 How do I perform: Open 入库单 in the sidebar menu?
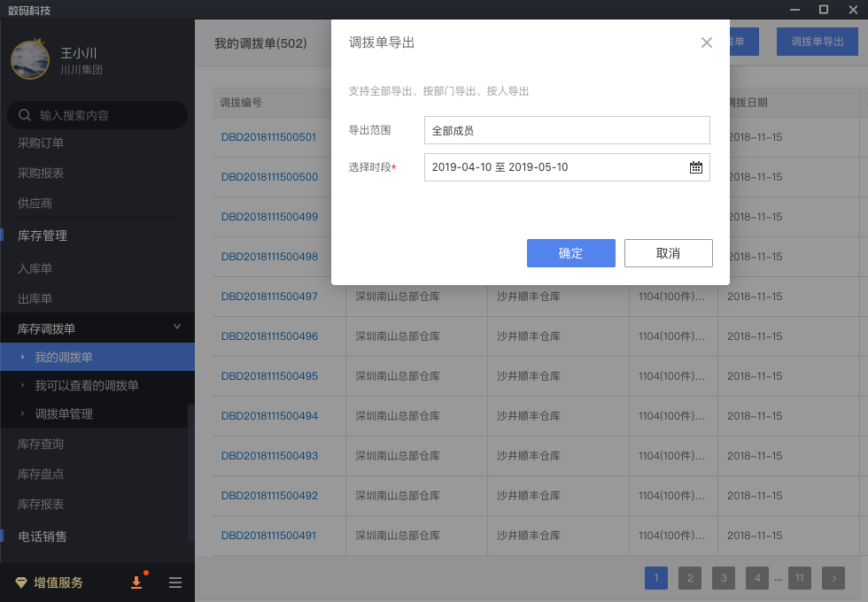tap(35, 268)
